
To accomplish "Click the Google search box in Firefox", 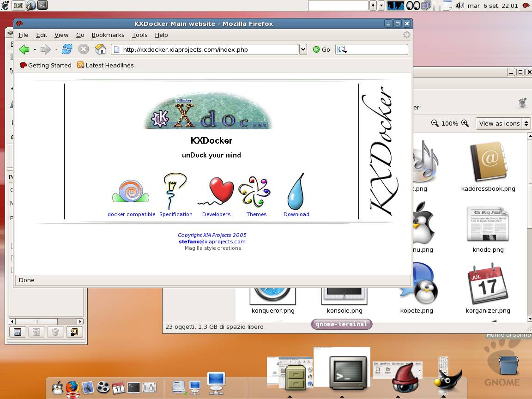I will [371, 49].
